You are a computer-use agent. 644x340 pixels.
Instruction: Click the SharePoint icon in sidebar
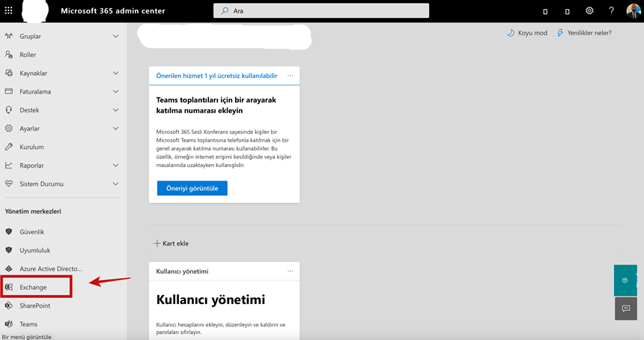coord(9,306)
